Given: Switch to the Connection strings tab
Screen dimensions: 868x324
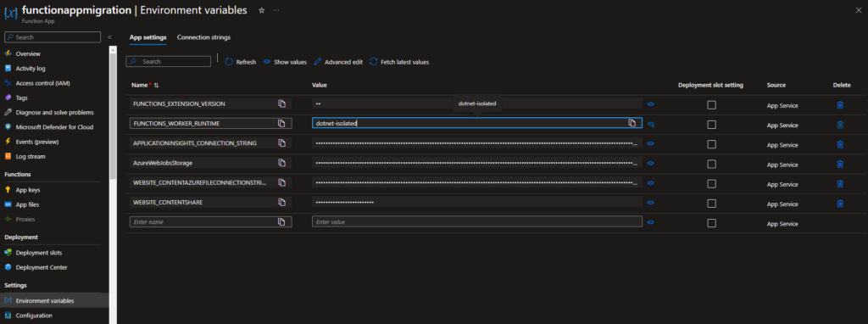Looking at the screenshot, I should [203, 37].
